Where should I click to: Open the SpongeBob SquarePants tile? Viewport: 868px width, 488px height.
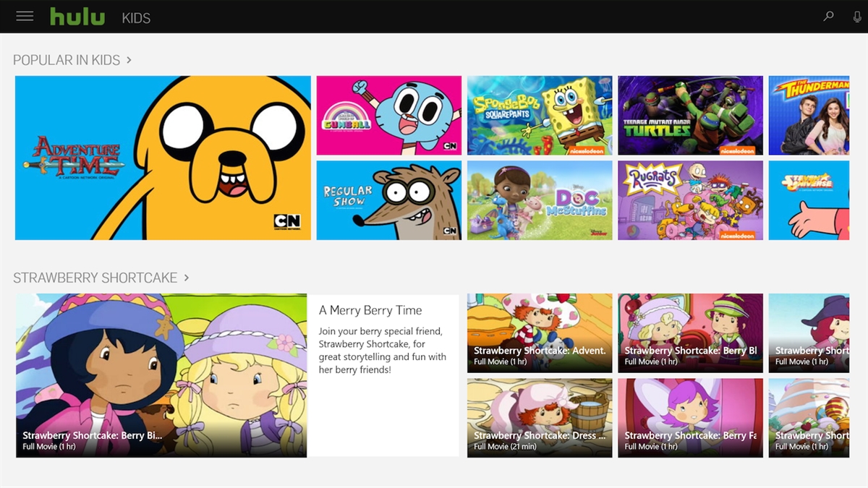click(540, 116)
